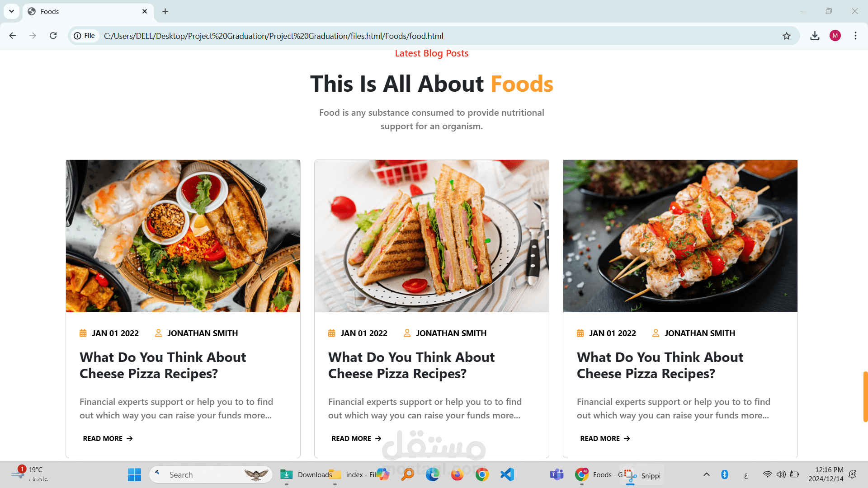The height and width of the screenshot is (488, 868).
Task: Click the page vertical scrollbar thumb
Action: pos(865,396)
